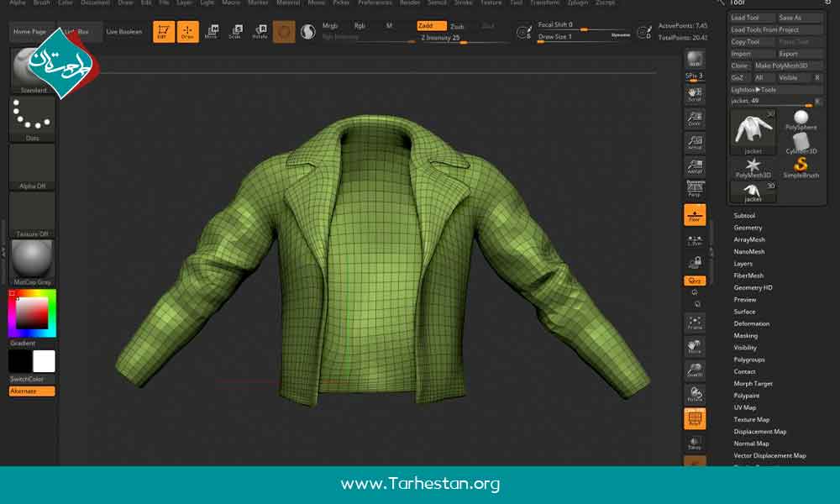Open the Render menu
This screenshot has width=840, height=504.
(410, 3)
